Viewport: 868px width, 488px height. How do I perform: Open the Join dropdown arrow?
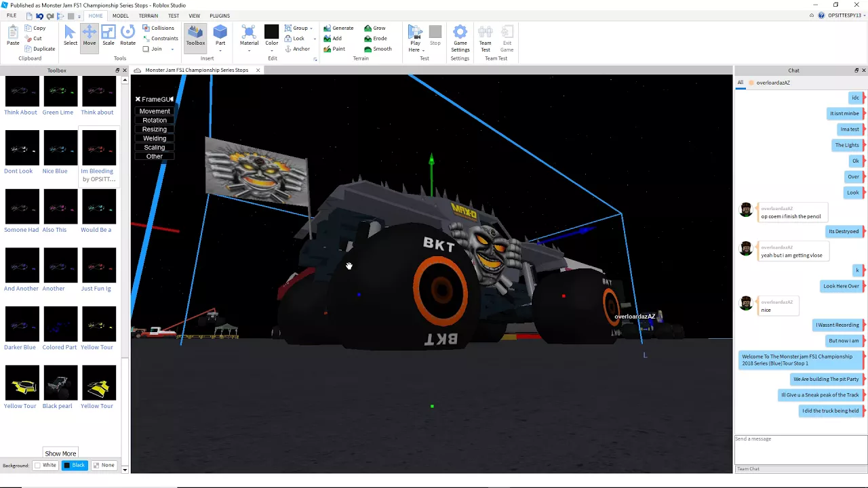pyautogui.click(x=172, y=49)
